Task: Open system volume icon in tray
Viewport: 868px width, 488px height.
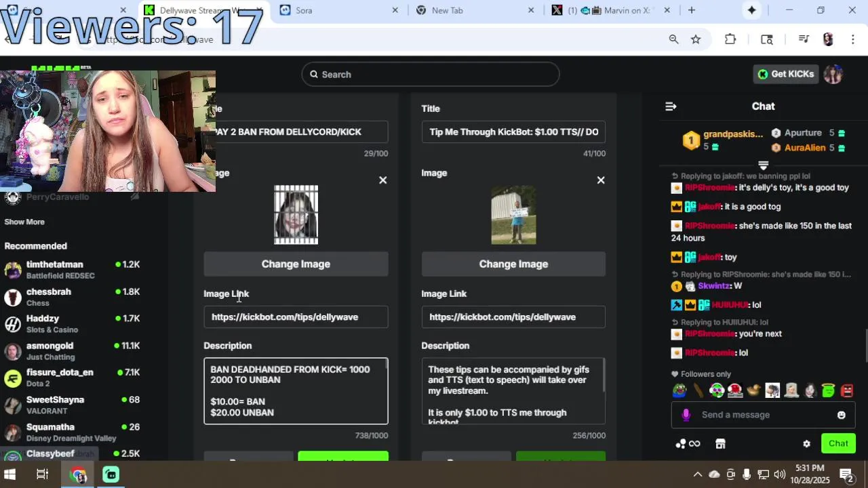Action: click(780, 474)
